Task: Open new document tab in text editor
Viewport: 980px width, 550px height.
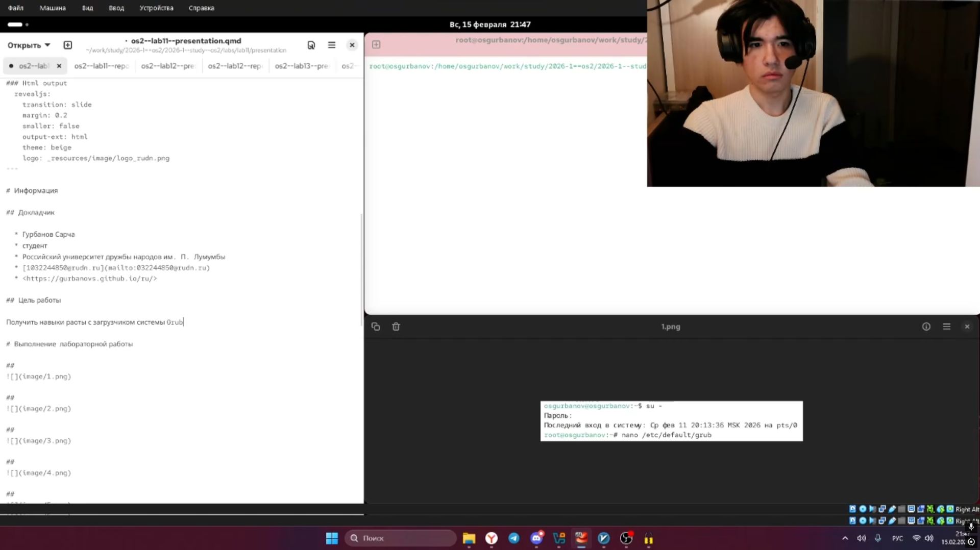Action: click(x=67, y=45)
